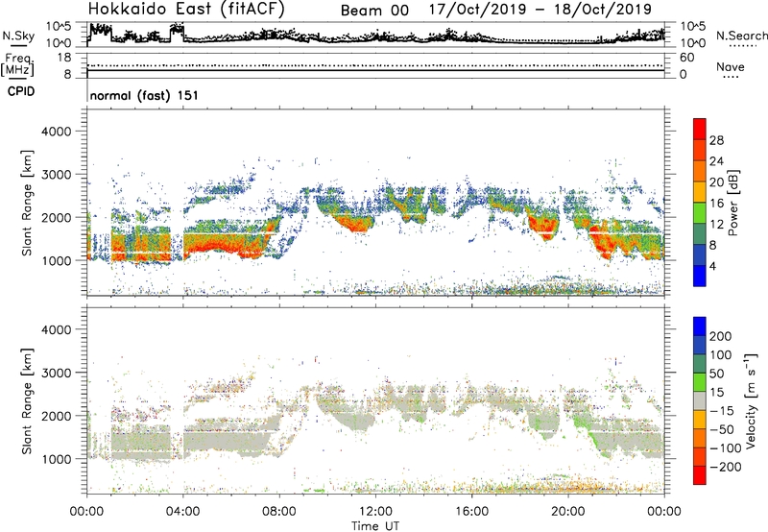Select the 'Freq. [MHz]' axis label

click(17, 64)
